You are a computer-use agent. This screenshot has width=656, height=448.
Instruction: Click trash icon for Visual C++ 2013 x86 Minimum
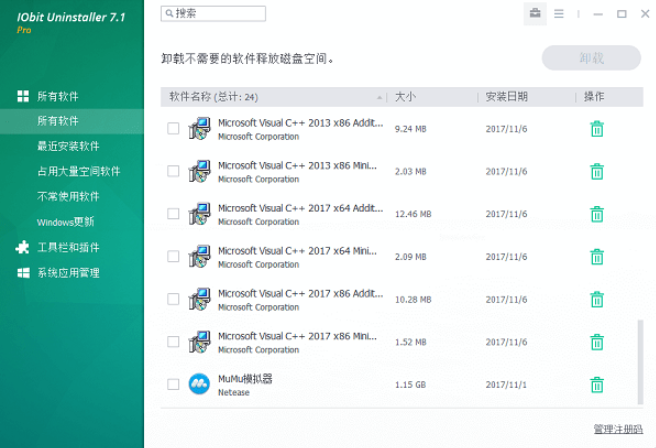pyautogui.click(x=597, y=172)
